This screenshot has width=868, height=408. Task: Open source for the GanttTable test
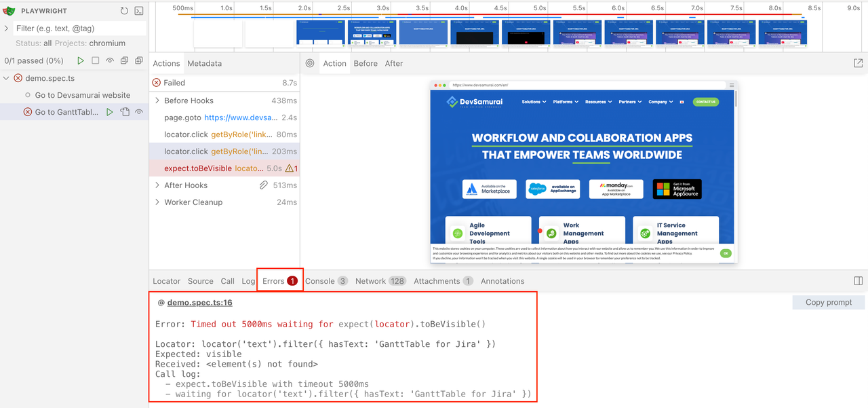pos(125,112)
